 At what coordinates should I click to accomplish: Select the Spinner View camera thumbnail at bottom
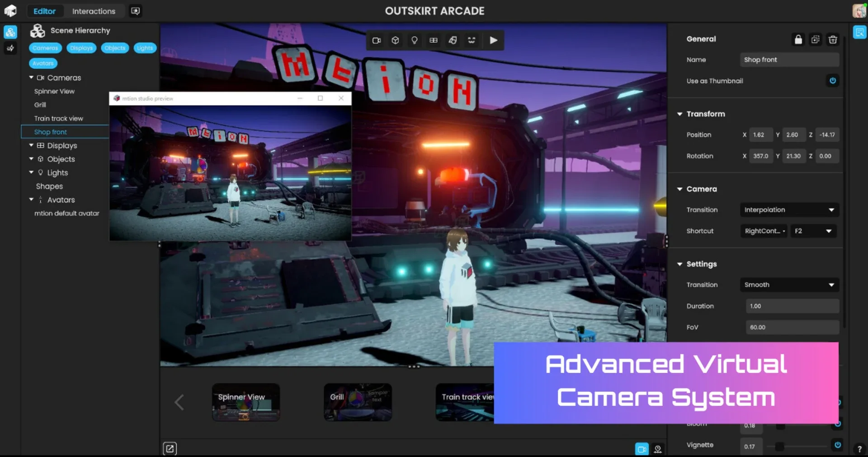(245, 402)
